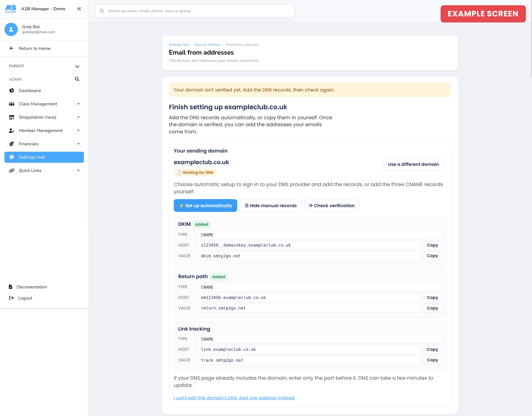
Task: Focus the top search input field
Action: click(195, 11)
